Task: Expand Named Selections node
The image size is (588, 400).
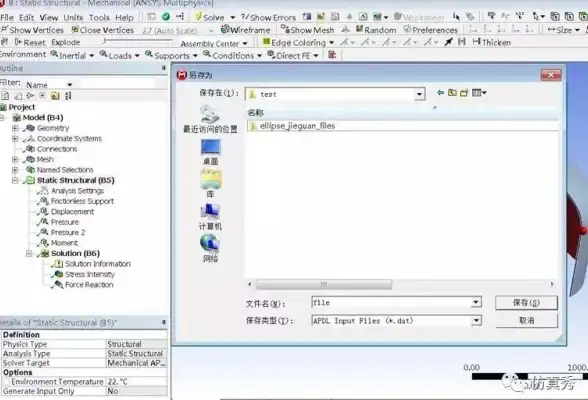Action: 15,170
